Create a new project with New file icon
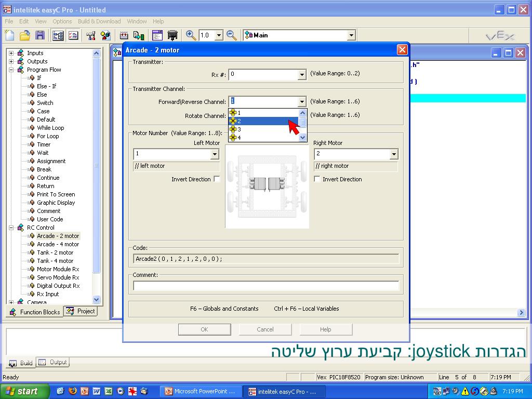 [9, 35]
